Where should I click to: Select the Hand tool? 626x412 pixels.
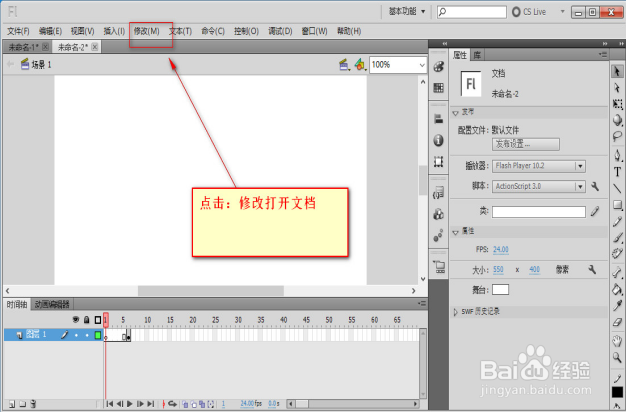coord(617,341)
